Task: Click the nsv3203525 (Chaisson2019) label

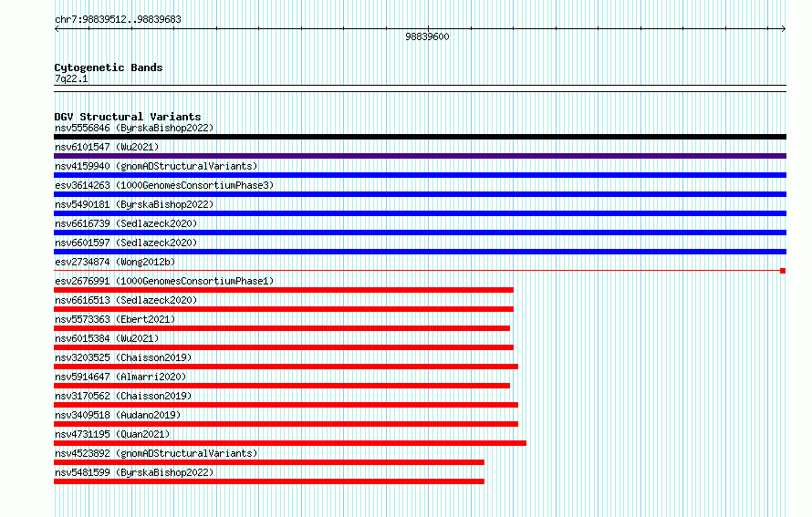Action: [123, 357]
